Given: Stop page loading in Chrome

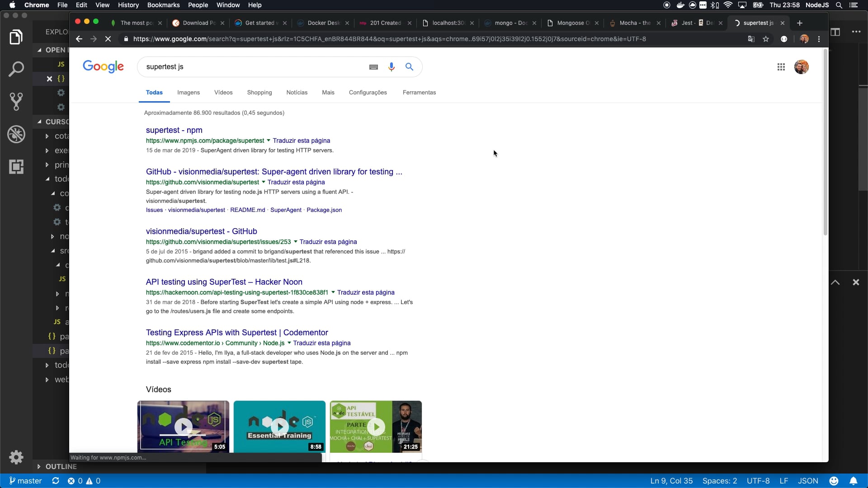Looking at the screenshot, I should click(x=108, y=39).
